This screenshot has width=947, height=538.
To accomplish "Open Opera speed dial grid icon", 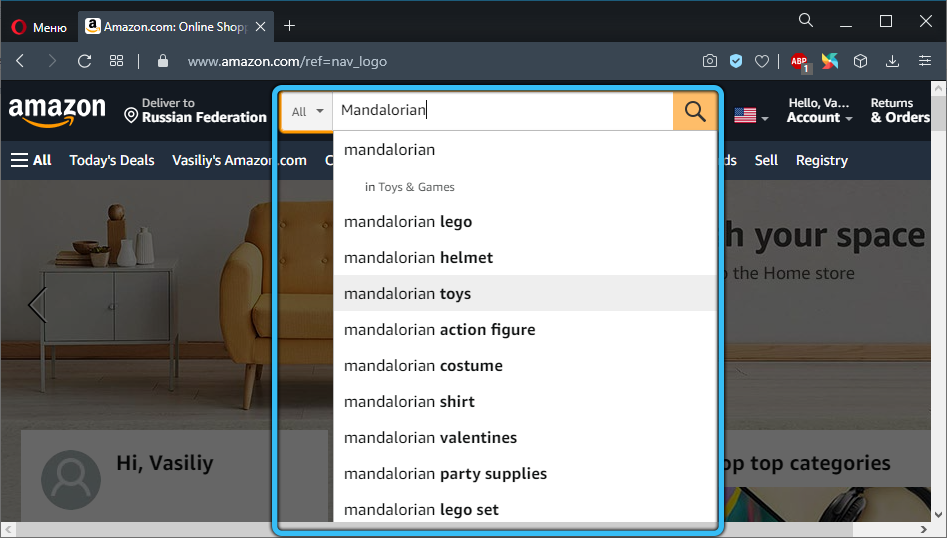I will click(117, 61).
